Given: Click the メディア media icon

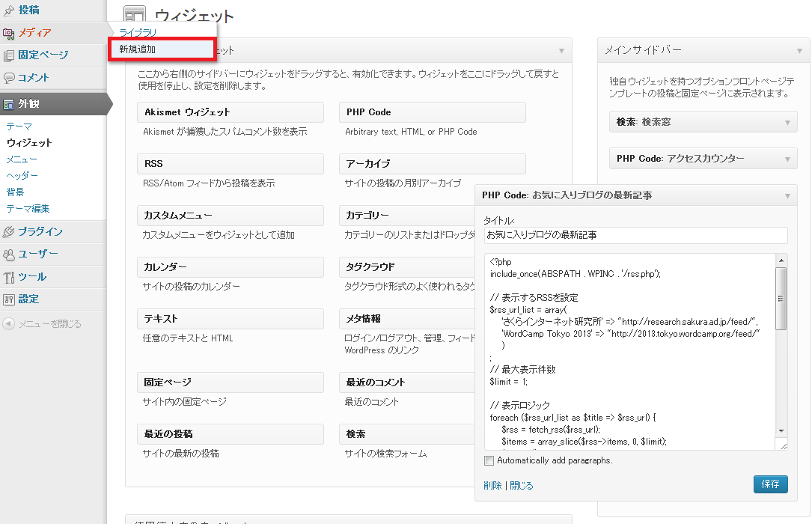Looking at the screenshot, I should click(x=9, y=33).
